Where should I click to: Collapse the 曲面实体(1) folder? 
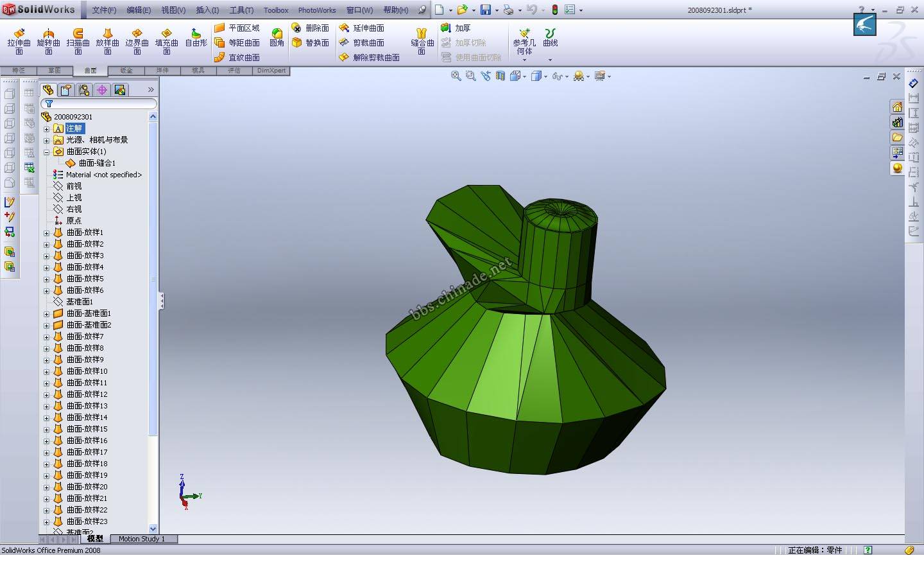click(x=46, y=152)
